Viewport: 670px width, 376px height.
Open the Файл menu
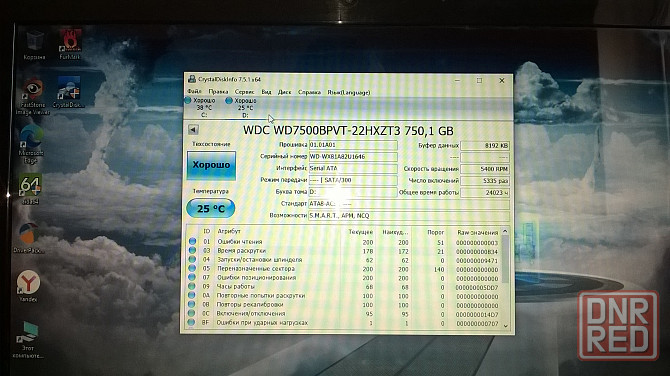point(194,92)
